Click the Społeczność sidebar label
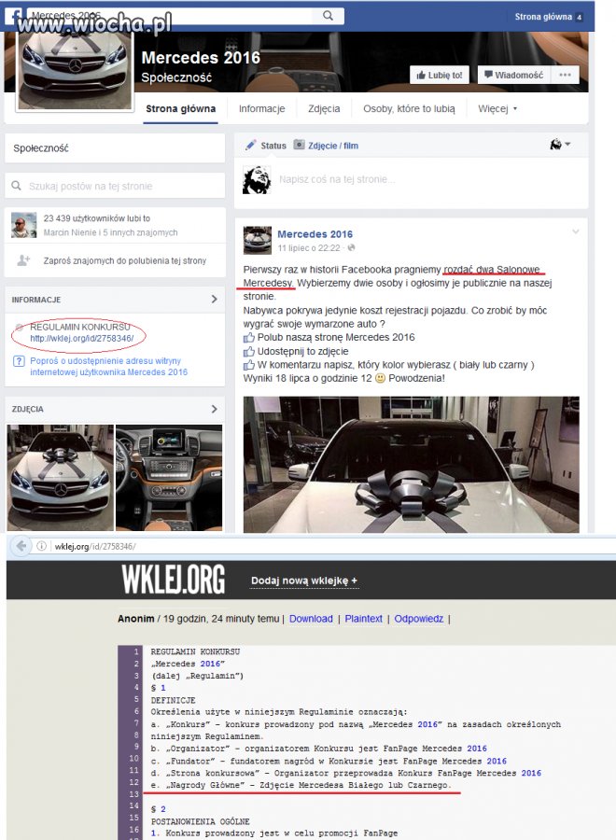616x840 pixels. point(41,148)
